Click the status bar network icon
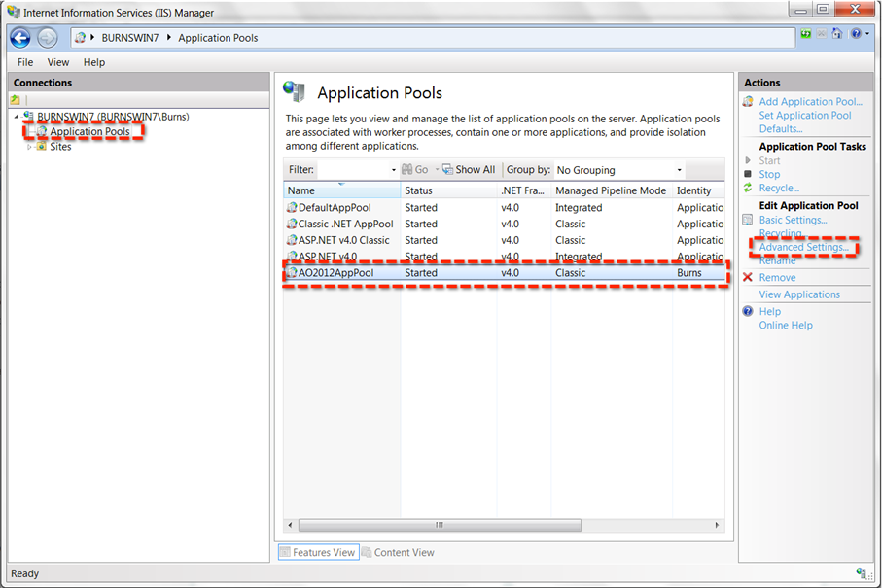Image resolution: width=882 pixels, height=588 pixels. point(862,573)
